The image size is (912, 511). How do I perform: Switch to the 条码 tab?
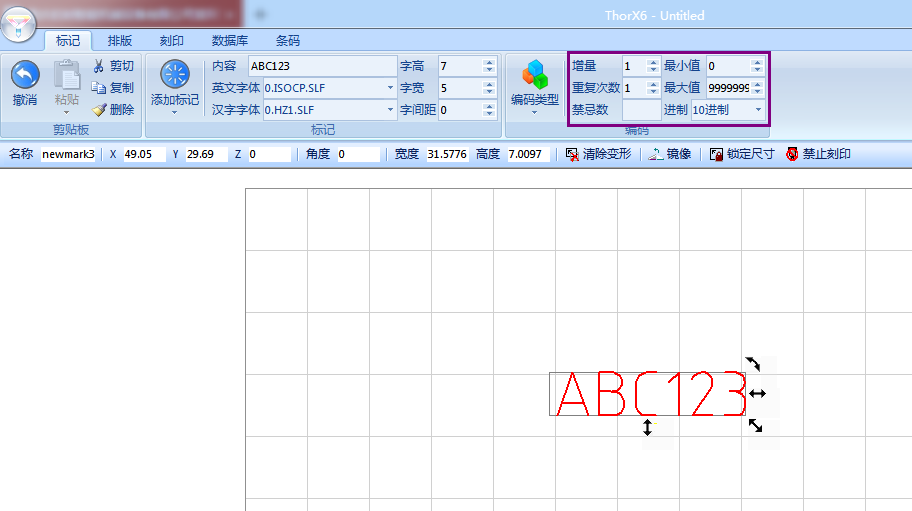288,41
